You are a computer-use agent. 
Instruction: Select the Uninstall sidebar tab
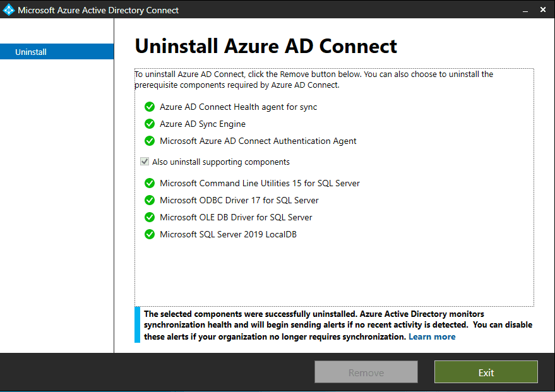point(57,52)
